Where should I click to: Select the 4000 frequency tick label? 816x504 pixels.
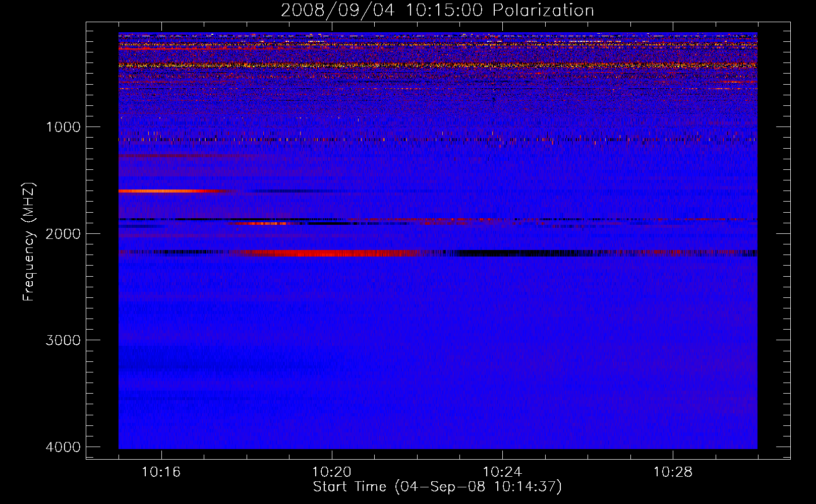(x=63, y=447)
